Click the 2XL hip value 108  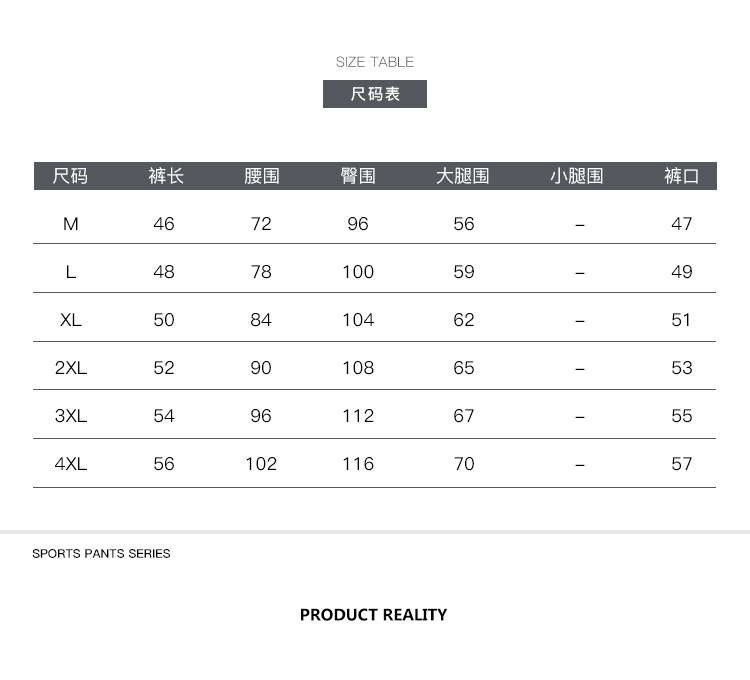[x=358, y=368]
